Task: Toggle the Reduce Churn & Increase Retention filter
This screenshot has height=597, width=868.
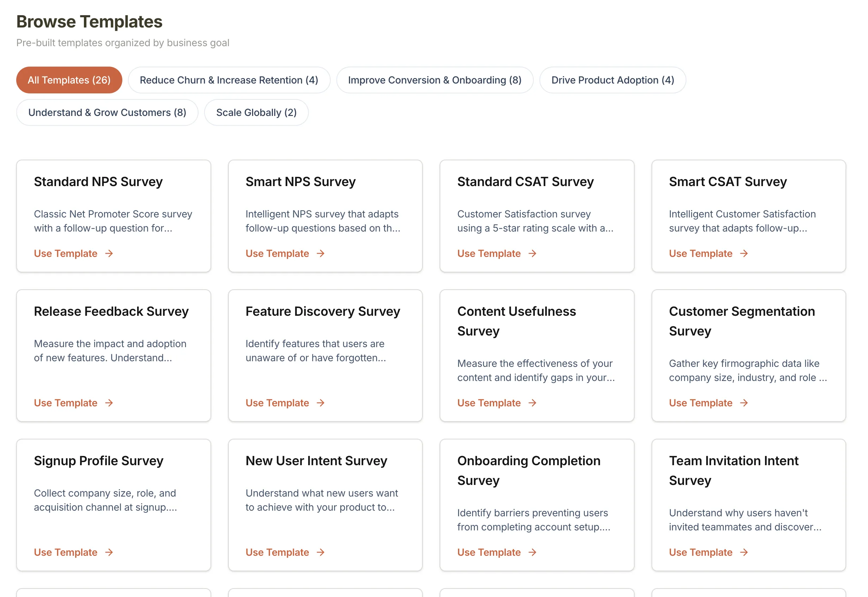Action: click(229, 80)
